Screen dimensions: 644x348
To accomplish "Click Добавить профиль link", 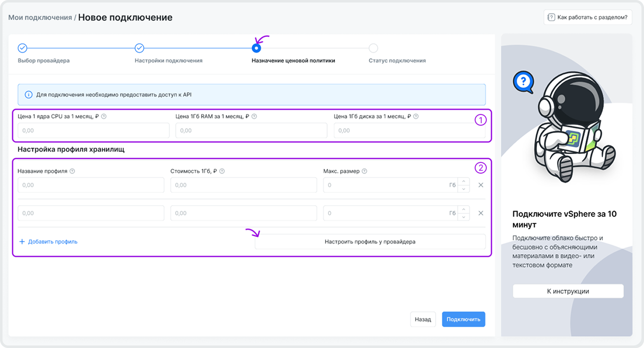I will pyautogui.click(x=48, y=242).
